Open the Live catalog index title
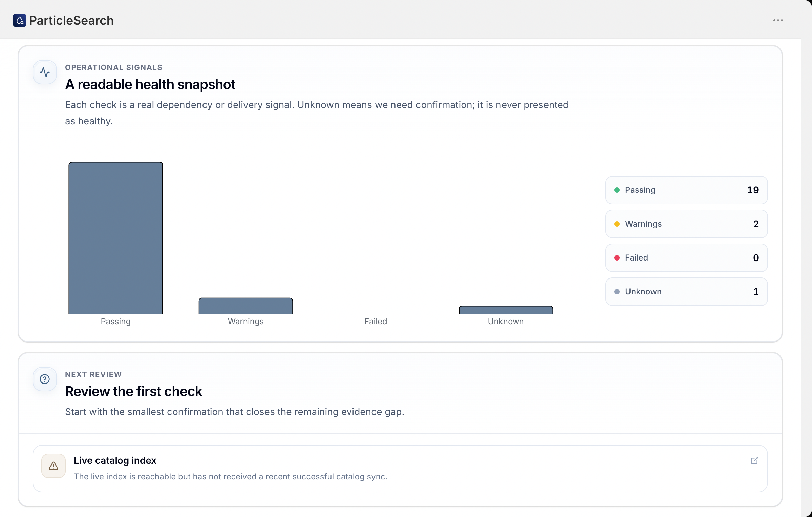812x517 pixels. pyautogui.click(x=115, y=460)
